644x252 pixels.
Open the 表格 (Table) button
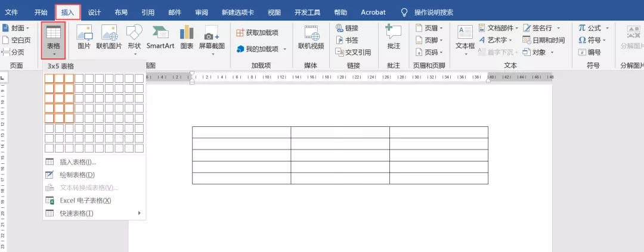(x=54, y=41)
